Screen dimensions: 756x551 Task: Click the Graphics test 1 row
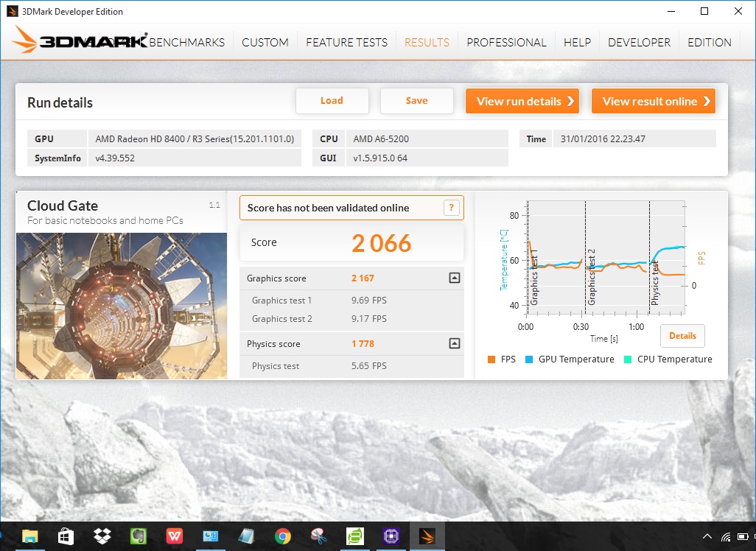click(x=352, y=301)
